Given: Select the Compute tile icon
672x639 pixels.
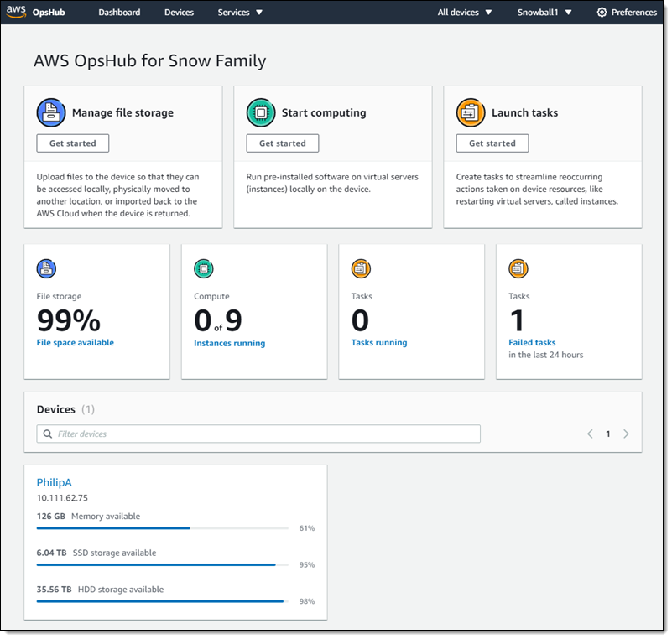Looking at the screenshot, I should tap(204, 268).
